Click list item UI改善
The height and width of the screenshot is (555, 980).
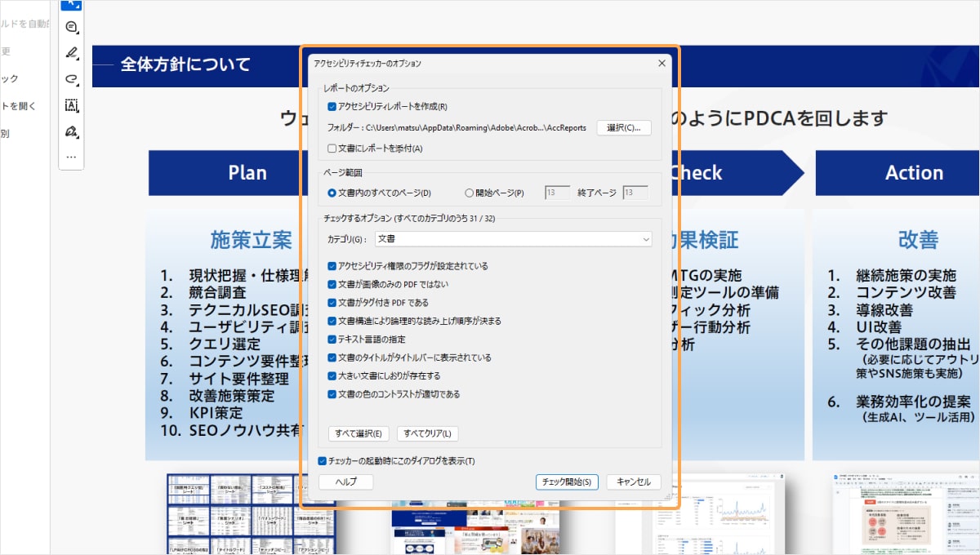coord(877,327)
